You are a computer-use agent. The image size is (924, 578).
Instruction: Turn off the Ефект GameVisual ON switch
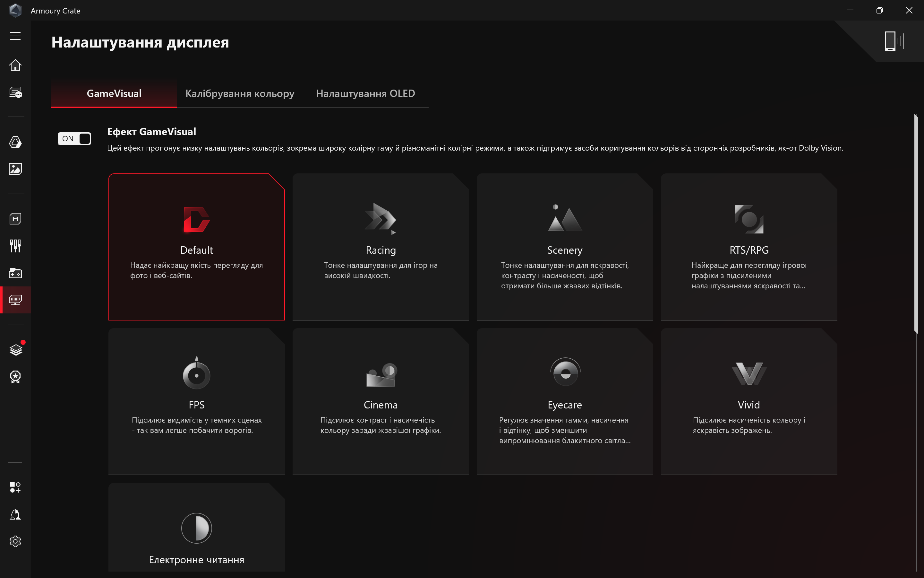pos(74,138)
